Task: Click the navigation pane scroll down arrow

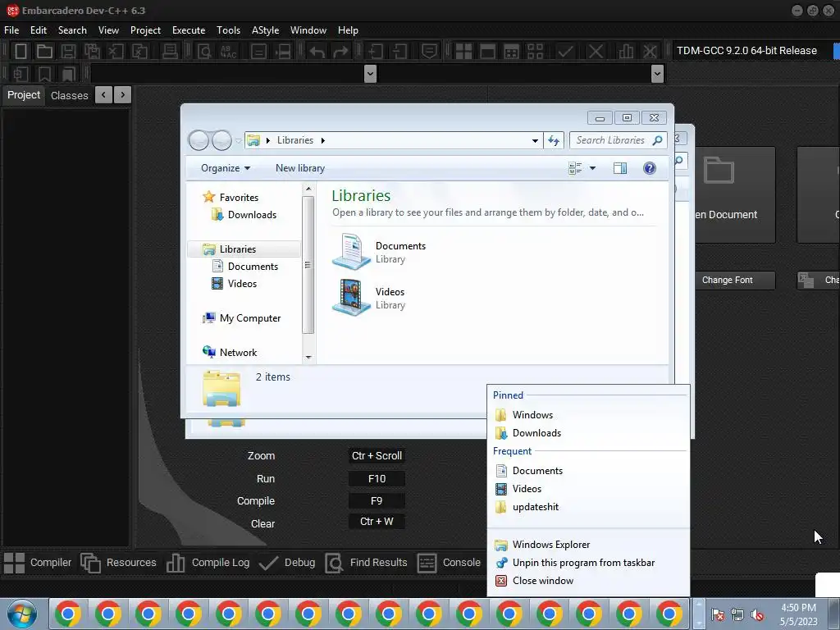Action: (308, 358)
